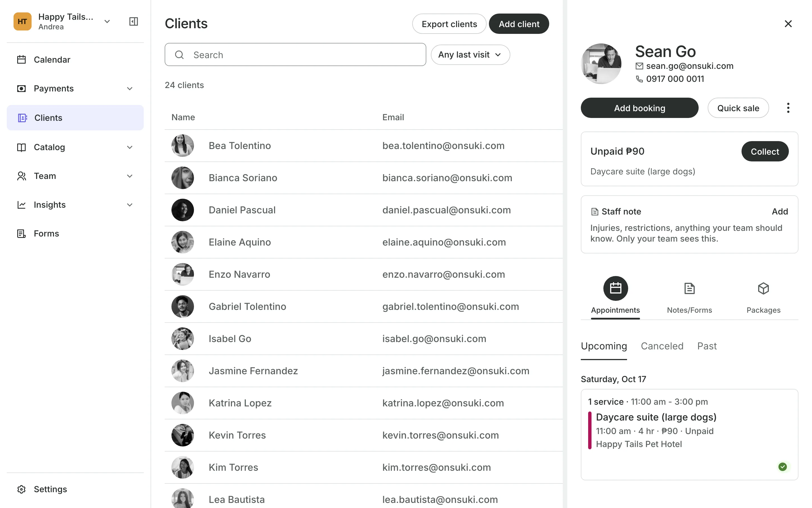Expand the Catalog submenu chevron
The height and width of the screenshot is (508, 812).
coord(130,148)
